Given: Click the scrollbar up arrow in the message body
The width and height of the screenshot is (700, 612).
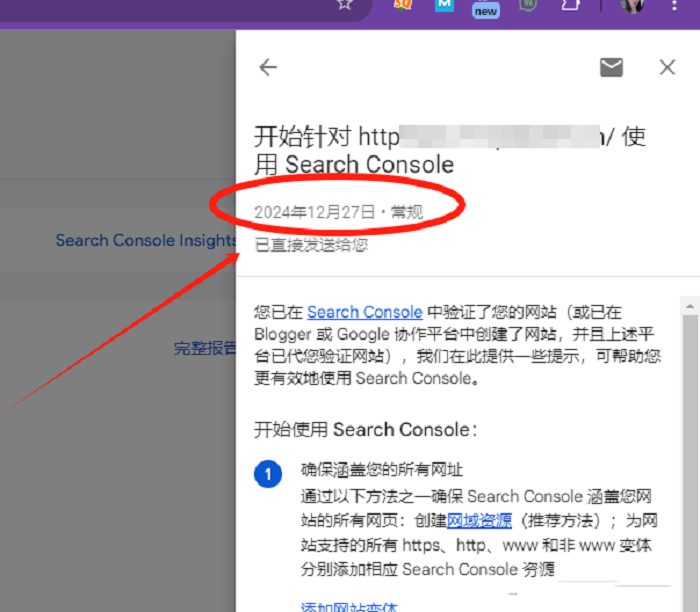Looking at the screenshot, I should point(690,306).
